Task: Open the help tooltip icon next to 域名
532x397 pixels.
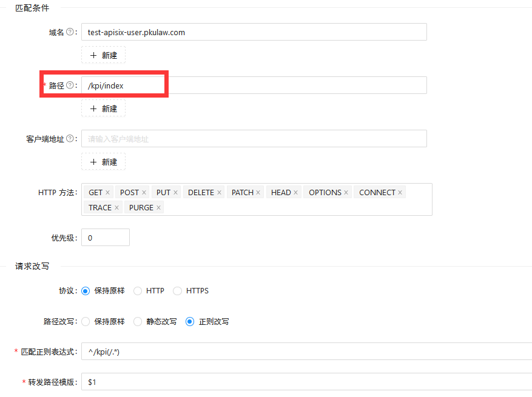Action: pos(70,32)
